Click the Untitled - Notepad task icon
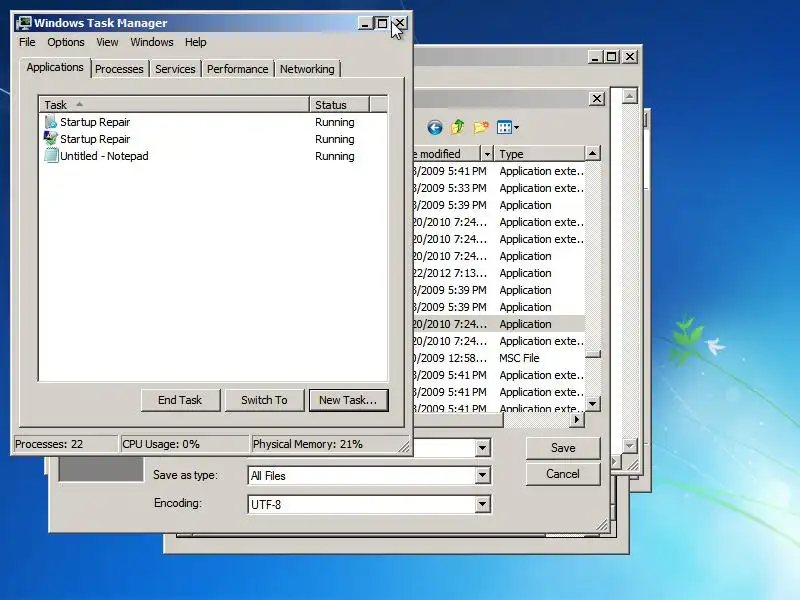 (x=51, y=156)
